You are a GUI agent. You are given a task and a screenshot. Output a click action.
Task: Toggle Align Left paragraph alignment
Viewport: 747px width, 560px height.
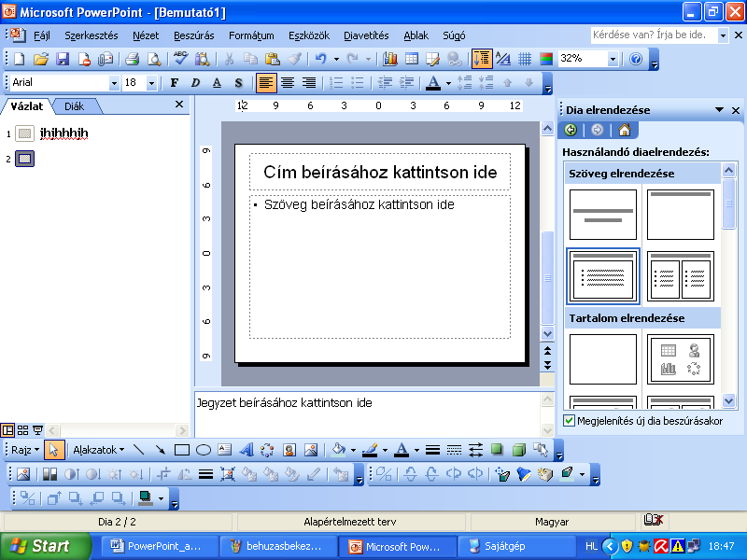pyautogui.click(x=266, y=83)
